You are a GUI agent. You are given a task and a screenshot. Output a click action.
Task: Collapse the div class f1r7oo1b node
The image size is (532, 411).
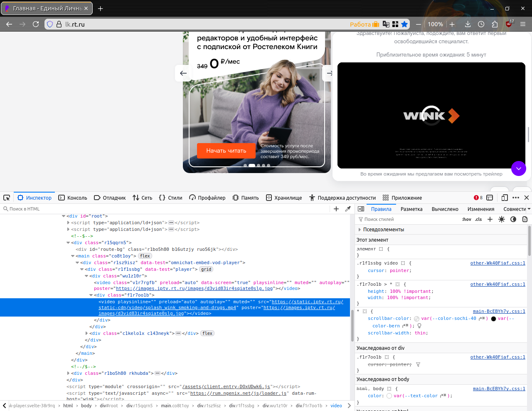(x=91, y=295)
